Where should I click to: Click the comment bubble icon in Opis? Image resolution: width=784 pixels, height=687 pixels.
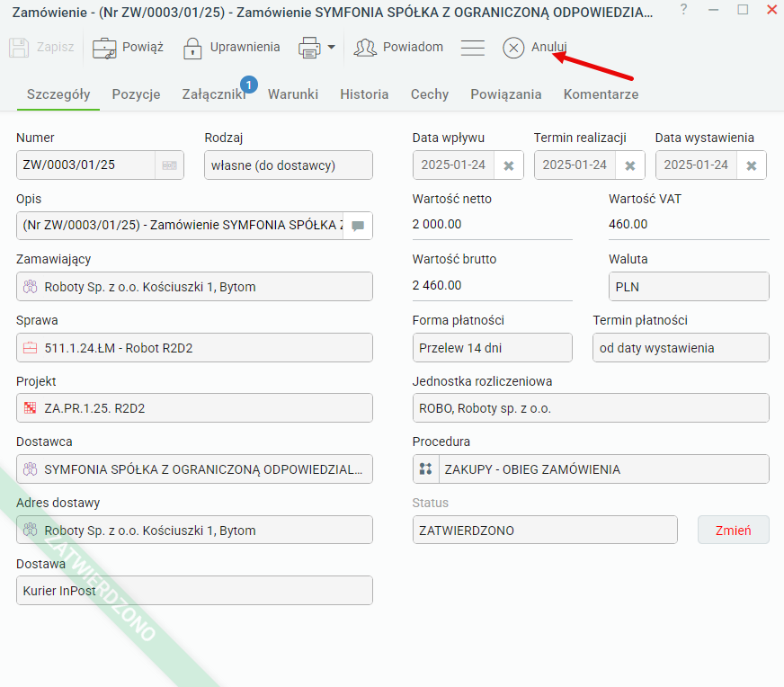[358, 226]
